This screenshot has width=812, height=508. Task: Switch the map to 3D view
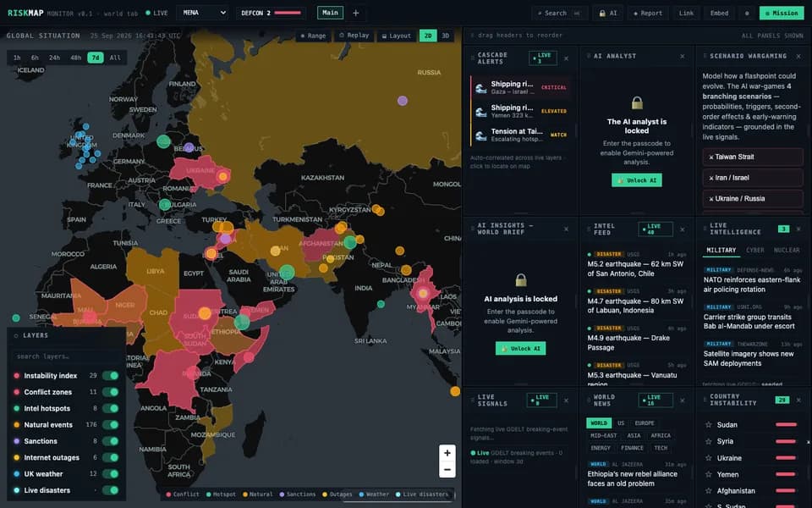[x=446, y=36]
